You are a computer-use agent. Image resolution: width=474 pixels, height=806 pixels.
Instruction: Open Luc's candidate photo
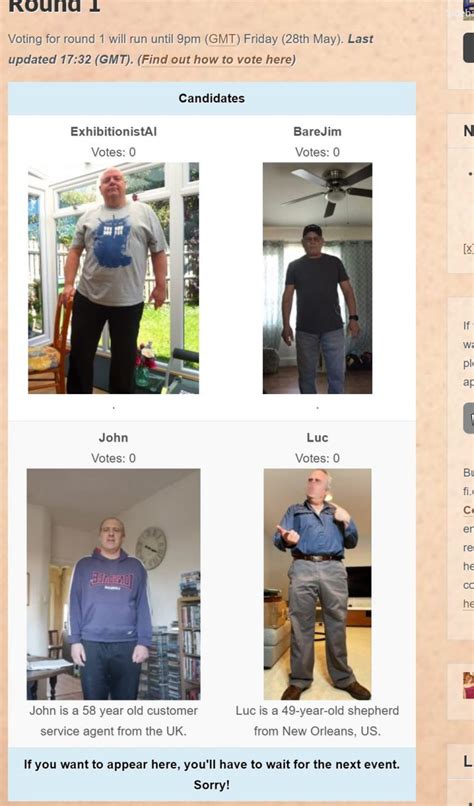tap(317, 584)
